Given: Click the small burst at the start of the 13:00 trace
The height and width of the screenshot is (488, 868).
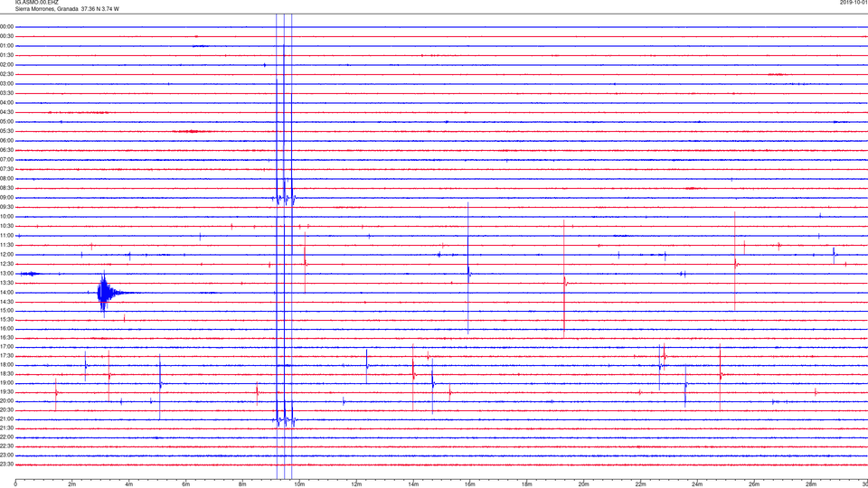Looking at the screenshot, I should [30, 273].
